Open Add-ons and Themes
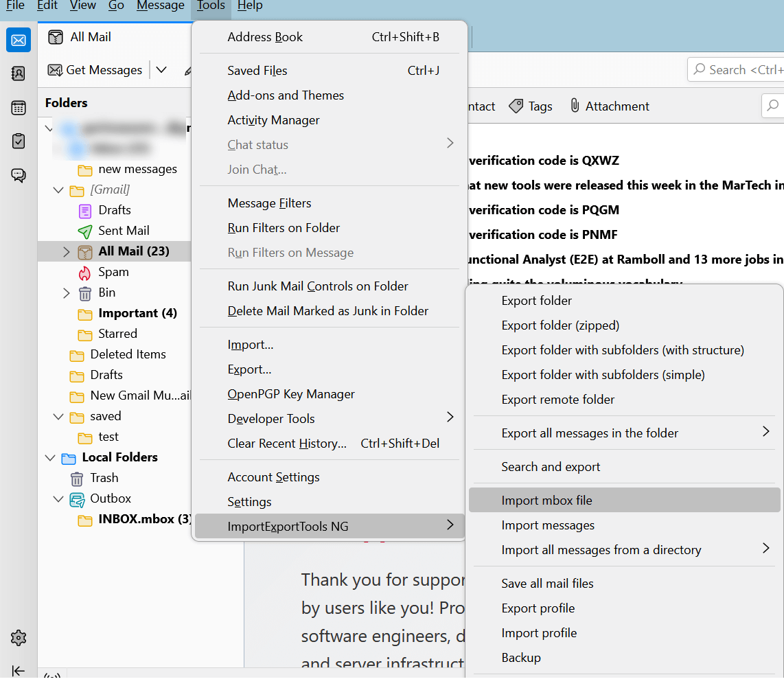 click(330, 95)
